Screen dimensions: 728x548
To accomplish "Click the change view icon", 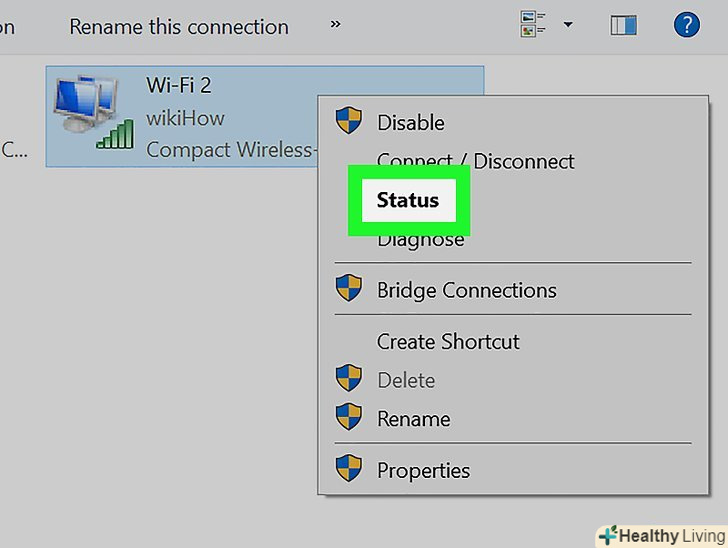I will point(531,25).
